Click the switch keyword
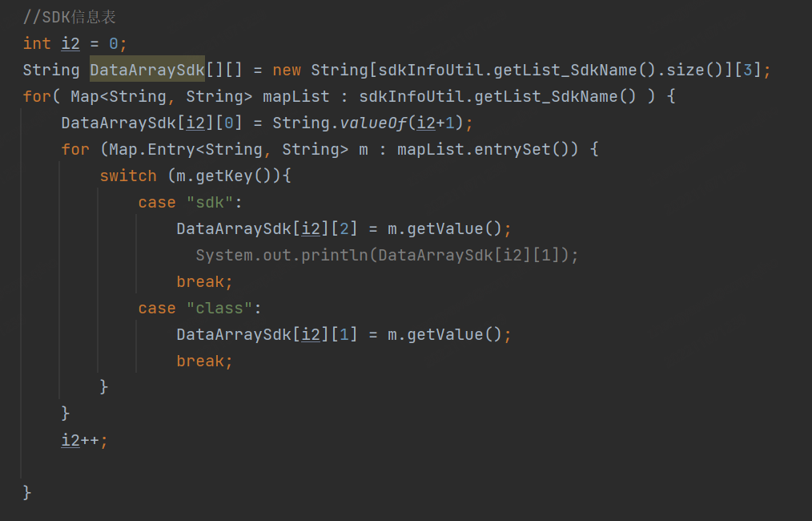The image size is (812, 521). [x=128, y=176]
